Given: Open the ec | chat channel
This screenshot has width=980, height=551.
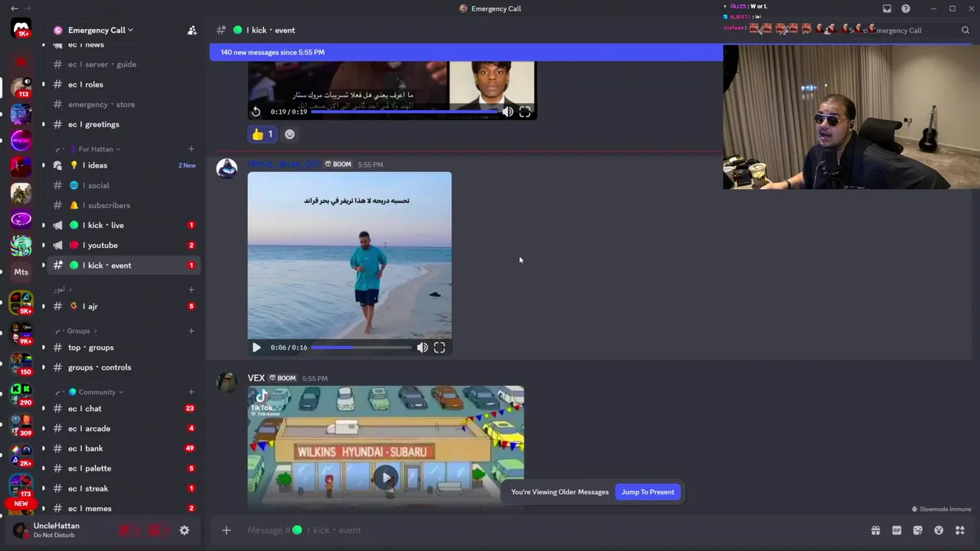Looking at the screenshot, I should point(122,409).
